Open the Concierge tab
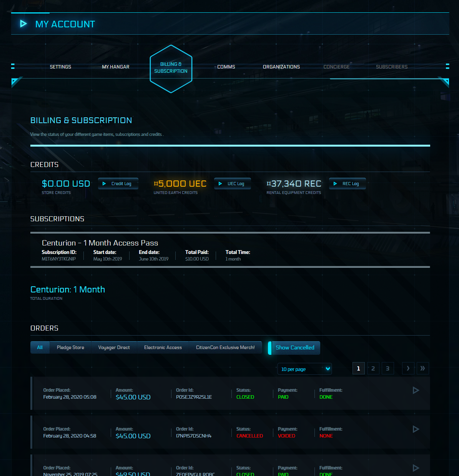The height and width of the screenshot is (476, 459). click(336, 67)
